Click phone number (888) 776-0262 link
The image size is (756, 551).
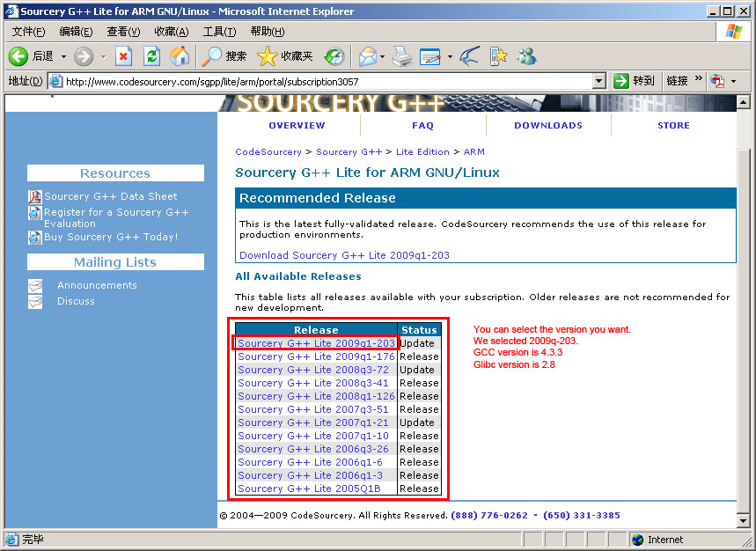point(489,515)
